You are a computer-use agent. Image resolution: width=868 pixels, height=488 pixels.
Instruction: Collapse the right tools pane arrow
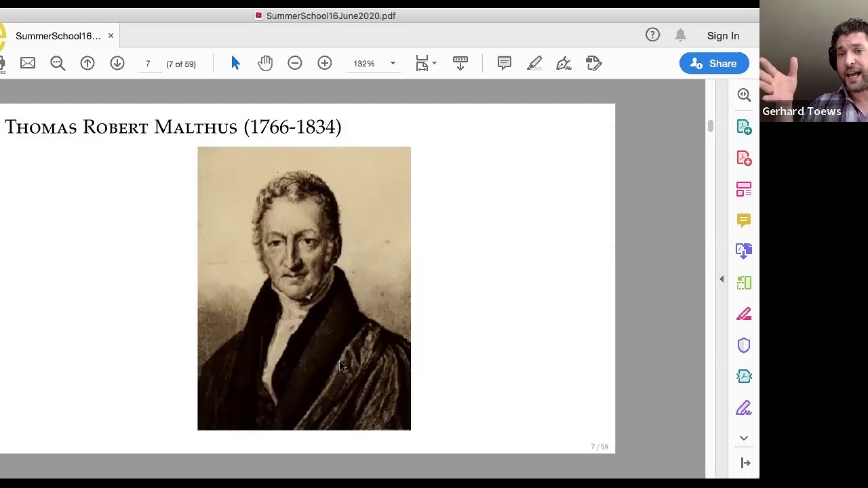point(722,279)
